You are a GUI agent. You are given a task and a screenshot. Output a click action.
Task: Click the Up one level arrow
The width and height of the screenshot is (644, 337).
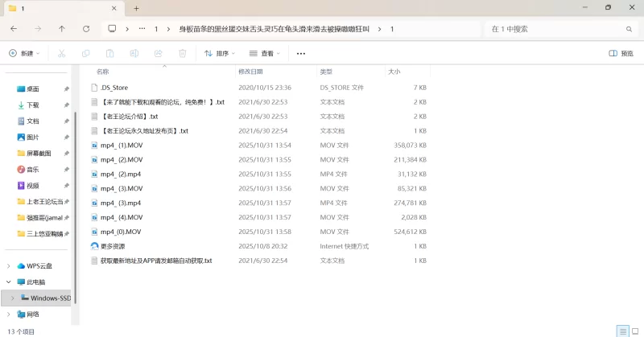(x=62, y=28)
